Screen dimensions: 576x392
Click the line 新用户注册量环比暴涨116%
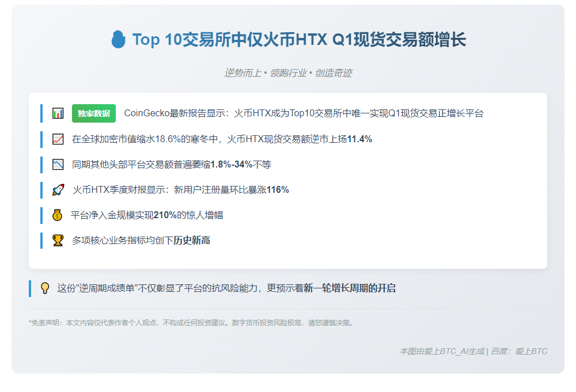pyautogui.click(x=181, y=190)
